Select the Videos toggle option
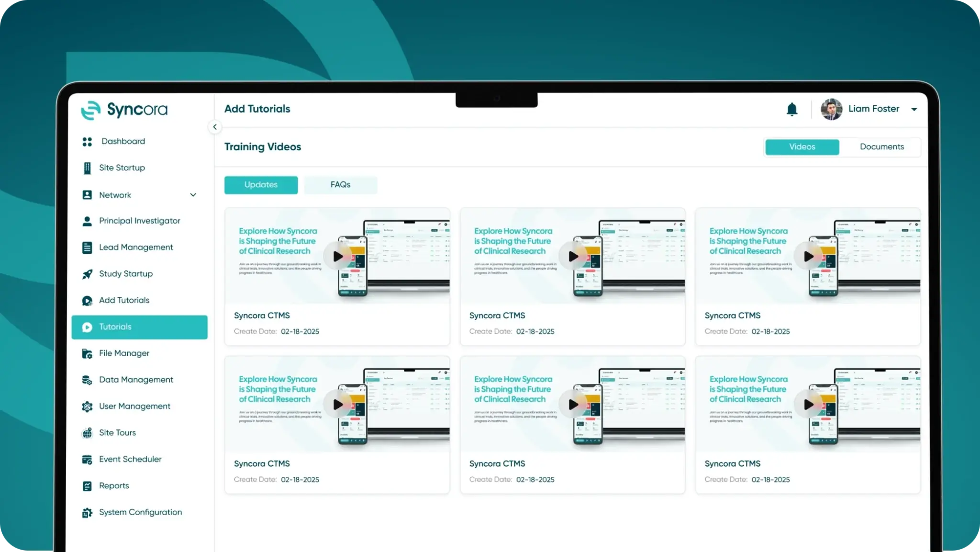 click(x=802, y=147)
